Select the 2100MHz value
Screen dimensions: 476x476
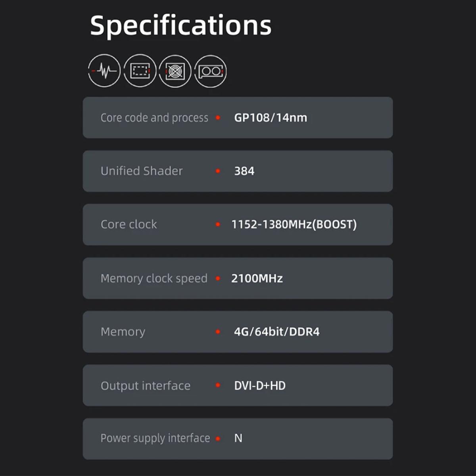pyautogui.click(x=257, y=278)
